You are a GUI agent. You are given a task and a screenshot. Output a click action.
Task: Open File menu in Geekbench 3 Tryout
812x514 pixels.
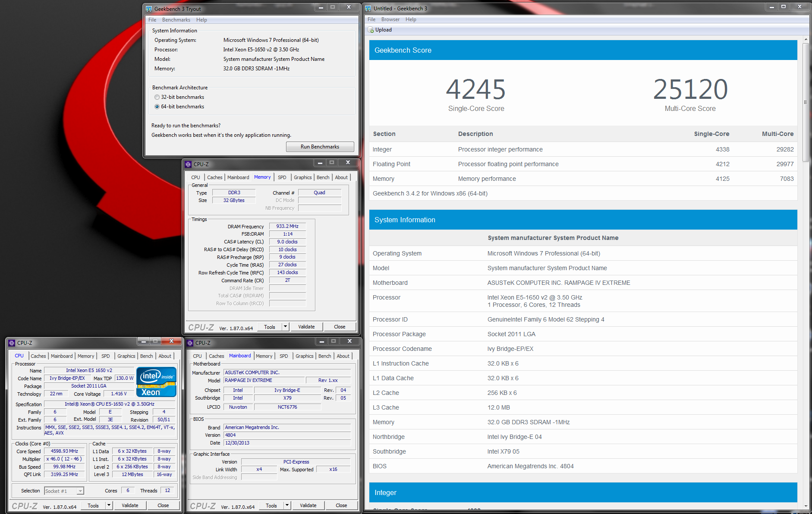tap(152, 20)
